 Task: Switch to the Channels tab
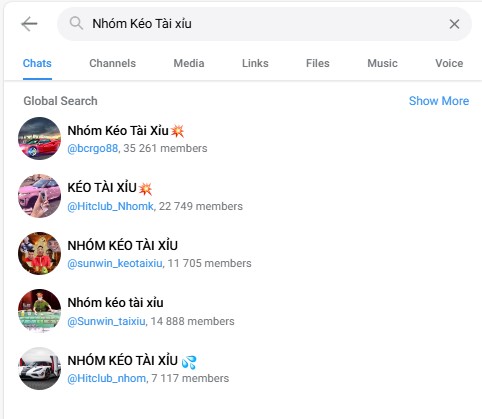click(112, 63)
